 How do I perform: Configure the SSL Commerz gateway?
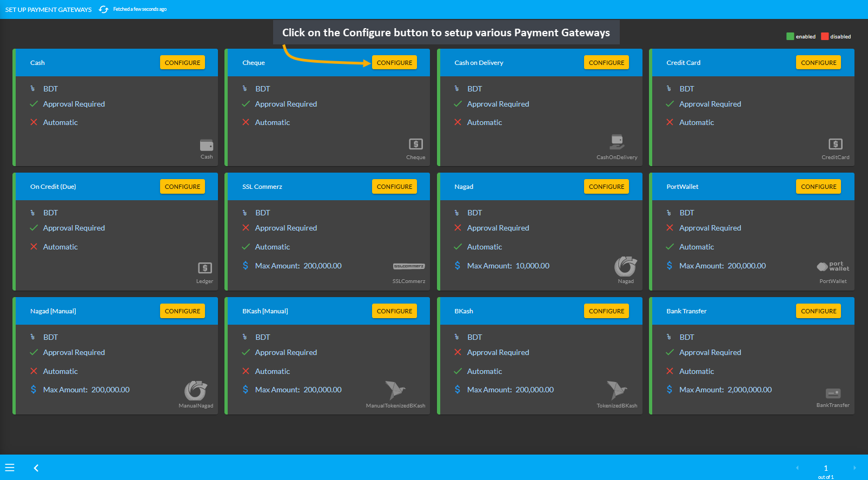pos(394,187)
